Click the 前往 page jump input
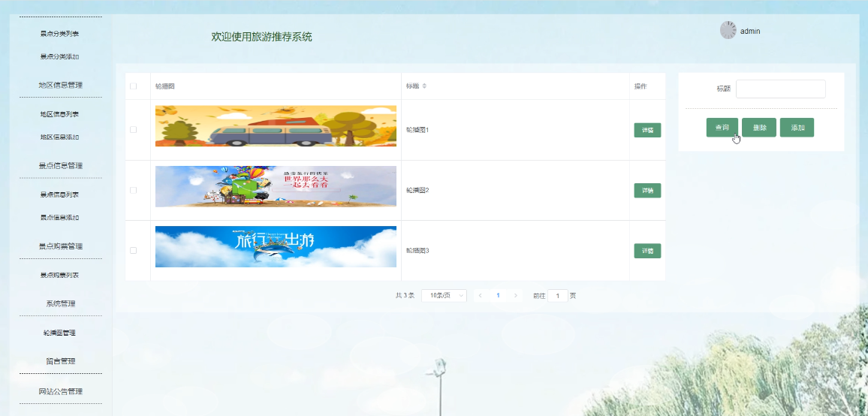Image resolution: width=868 pixels, height=416 pixels. coord(557,296)
